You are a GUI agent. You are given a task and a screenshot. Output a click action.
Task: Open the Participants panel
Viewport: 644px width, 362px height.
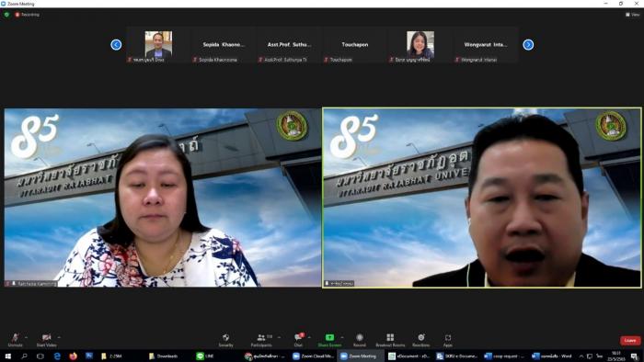tap(261, 340)
